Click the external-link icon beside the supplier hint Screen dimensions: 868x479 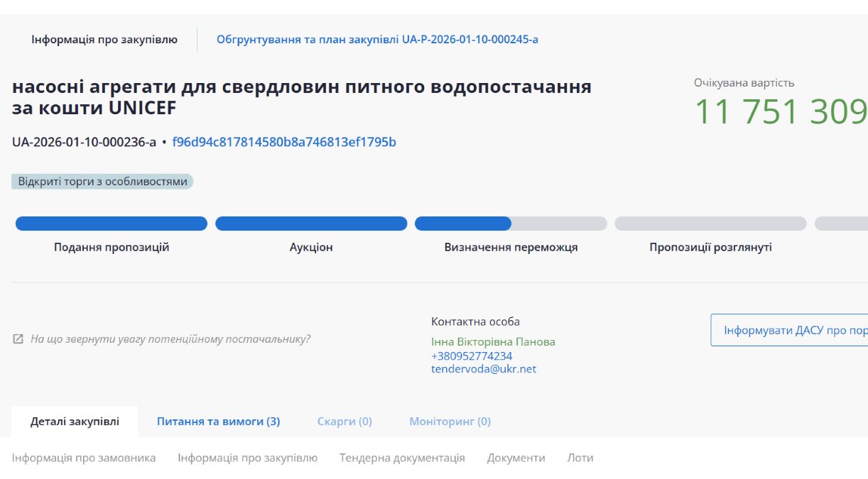(x=18, y=339)
